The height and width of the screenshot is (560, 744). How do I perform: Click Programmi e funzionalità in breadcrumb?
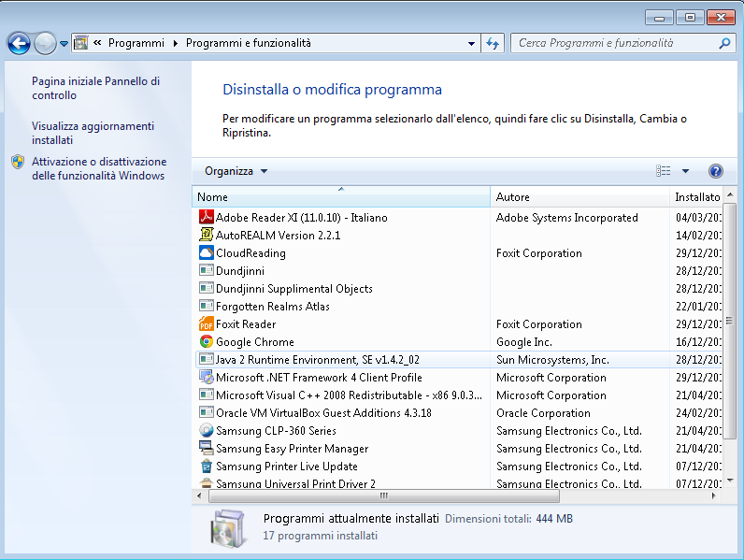point(249,43)
